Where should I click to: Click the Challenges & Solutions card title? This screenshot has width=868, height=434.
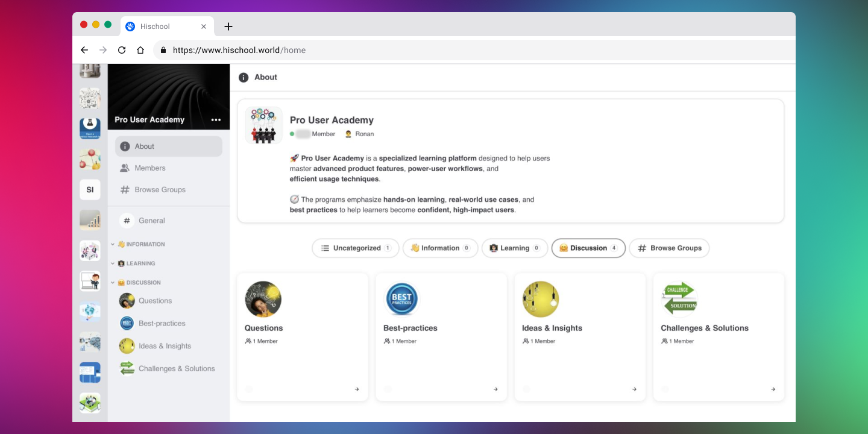click(705, 328)
